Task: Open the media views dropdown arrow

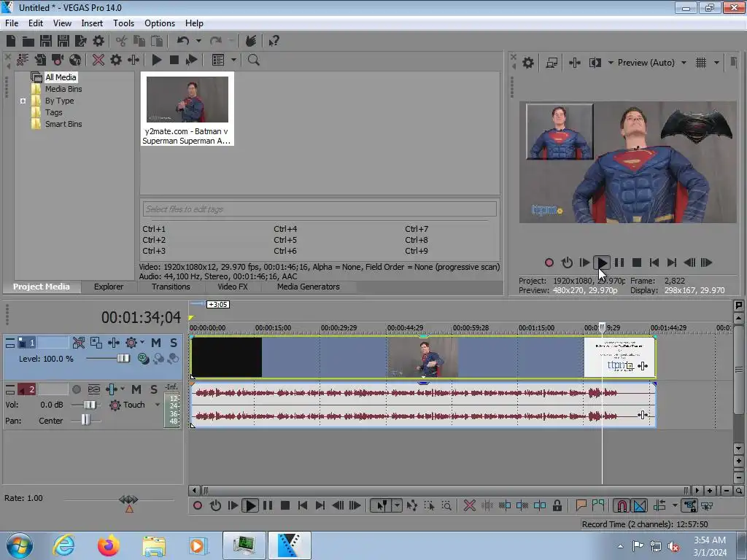Action: [233, 60]
